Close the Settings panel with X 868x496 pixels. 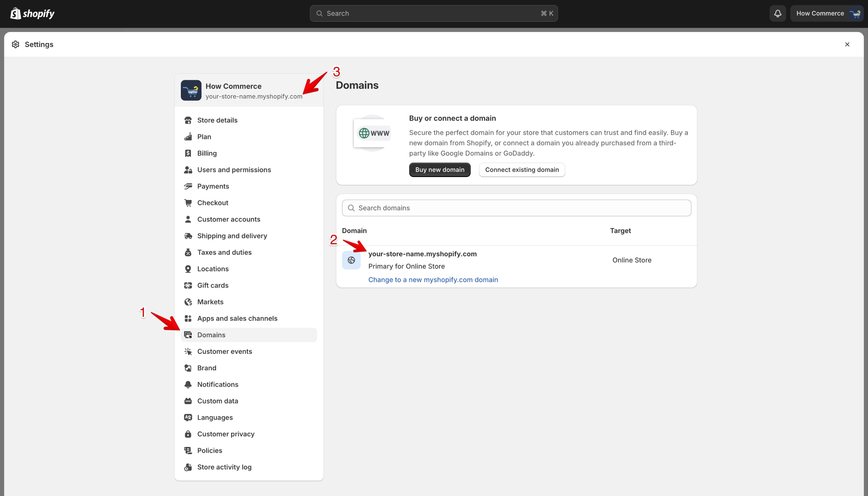pyautogui.click(x=847, y=44)
